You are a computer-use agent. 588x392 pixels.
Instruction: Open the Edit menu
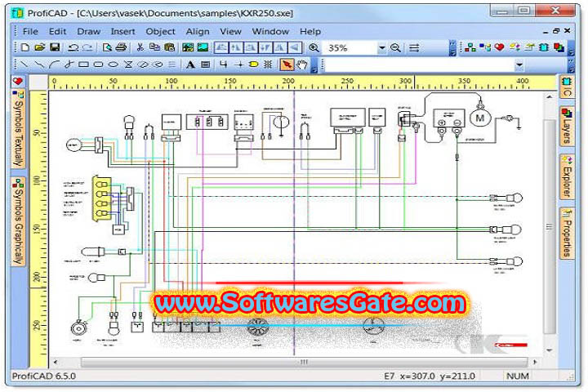(57, 32)
